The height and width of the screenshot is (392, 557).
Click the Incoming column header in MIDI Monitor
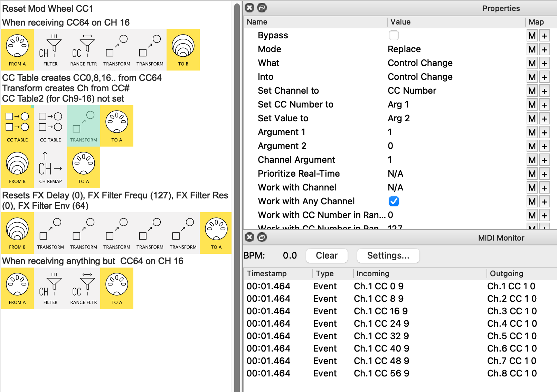coord(373,273)
